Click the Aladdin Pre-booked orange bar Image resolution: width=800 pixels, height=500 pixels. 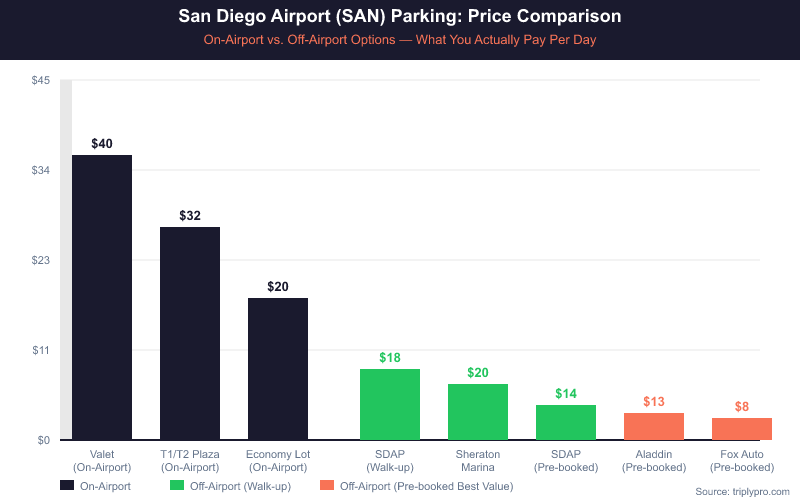pos(654,426)
